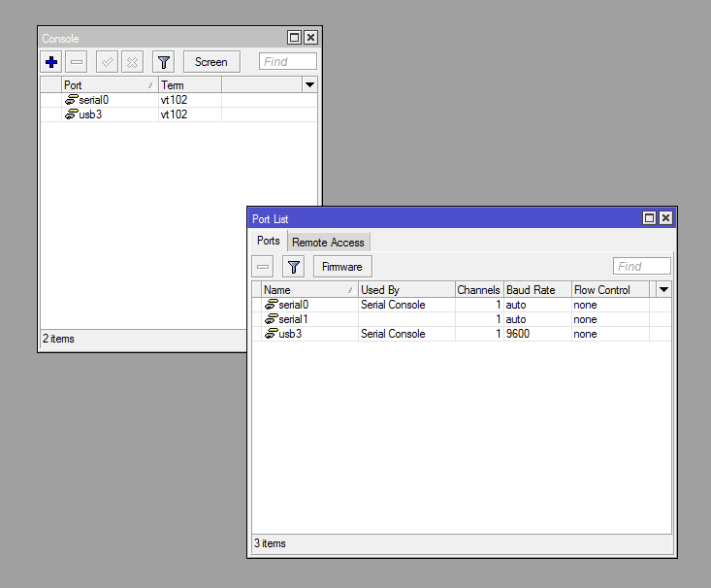Image resolution: width=711 pixels, height=588 pixels.
Task: Click vt102 term value for serial0
Action: (175, 100)
